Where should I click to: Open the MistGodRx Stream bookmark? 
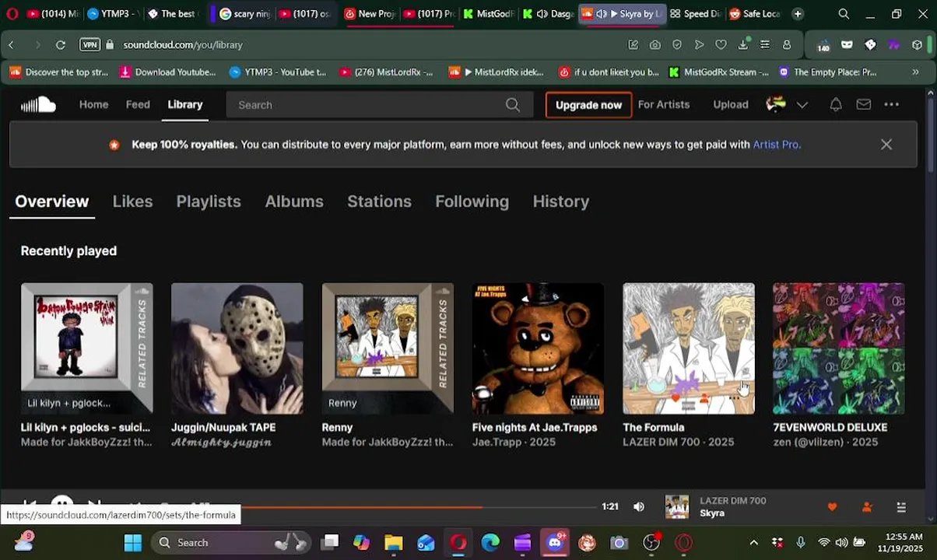[718, 72]
